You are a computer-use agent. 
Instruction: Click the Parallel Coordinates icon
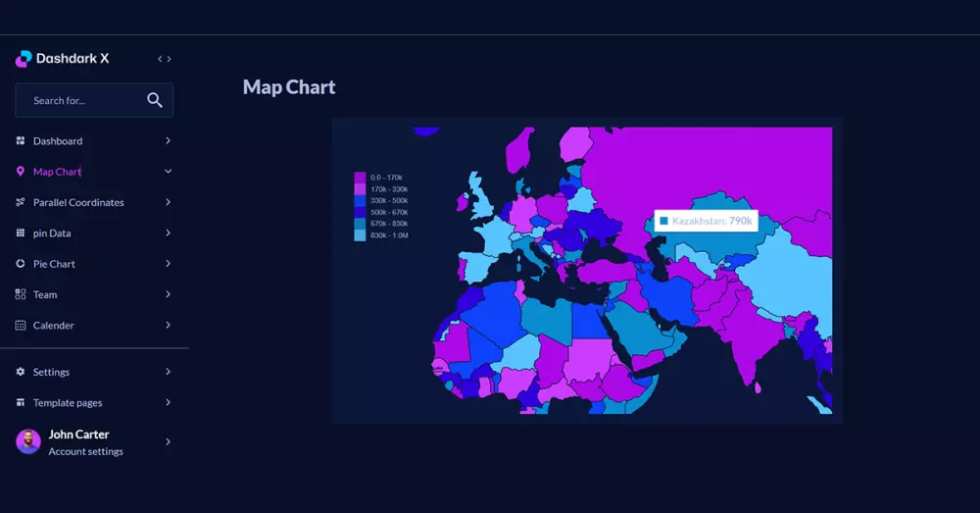point(20,202)
